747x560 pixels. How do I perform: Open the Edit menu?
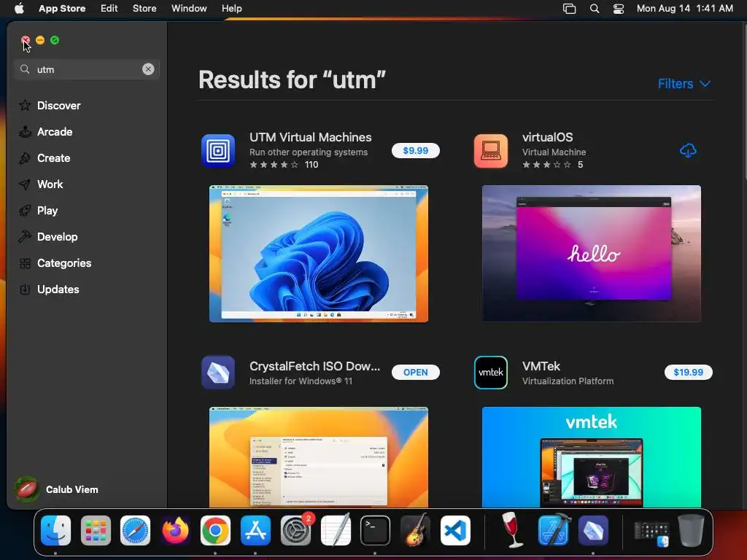coord(109,9)
